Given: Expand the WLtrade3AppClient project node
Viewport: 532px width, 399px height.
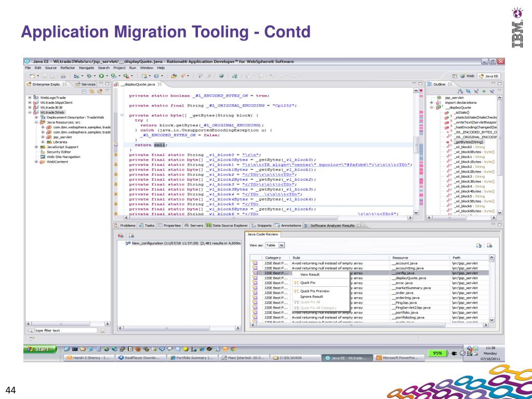Looking at the screenshot, I should [30, 102].
